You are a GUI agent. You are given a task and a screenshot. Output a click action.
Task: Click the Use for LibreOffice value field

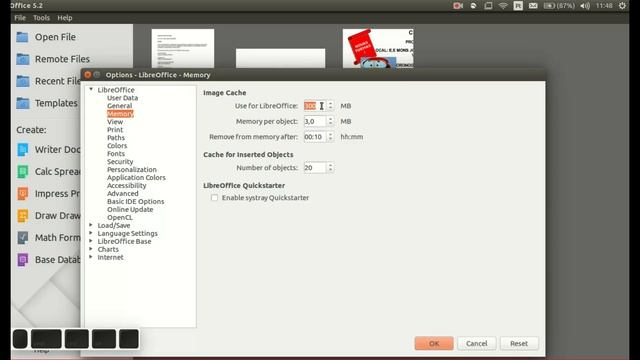315,106
